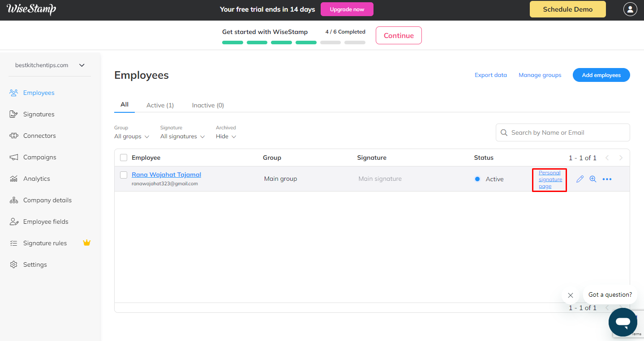The image size is (644, 341).
Task: Click the Employee fields icon
Action: (x=14, y=222)
